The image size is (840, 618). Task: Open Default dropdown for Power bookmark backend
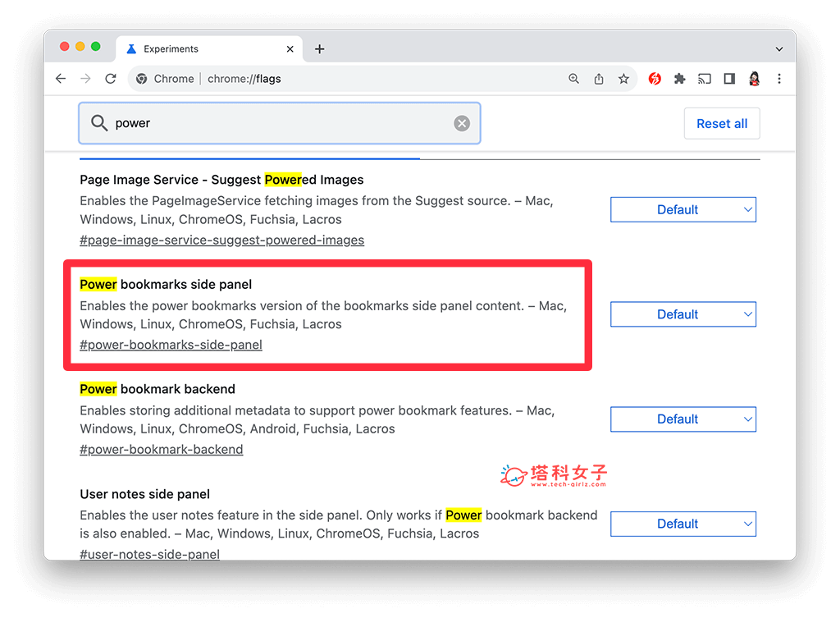683,419
